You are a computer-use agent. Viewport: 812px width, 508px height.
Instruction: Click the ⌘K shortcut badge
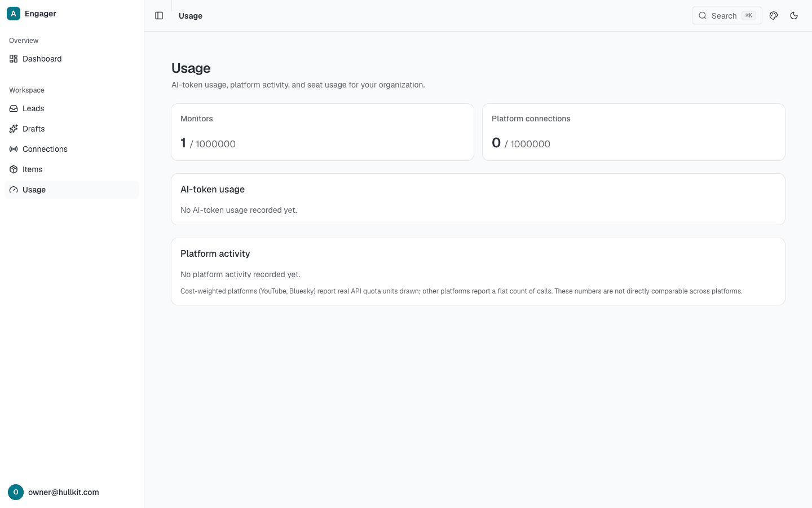[749, 16]
